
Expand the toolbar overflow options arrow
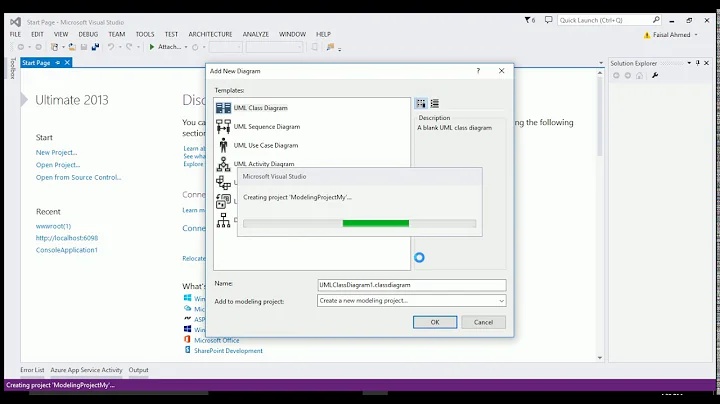click(340, 49)
